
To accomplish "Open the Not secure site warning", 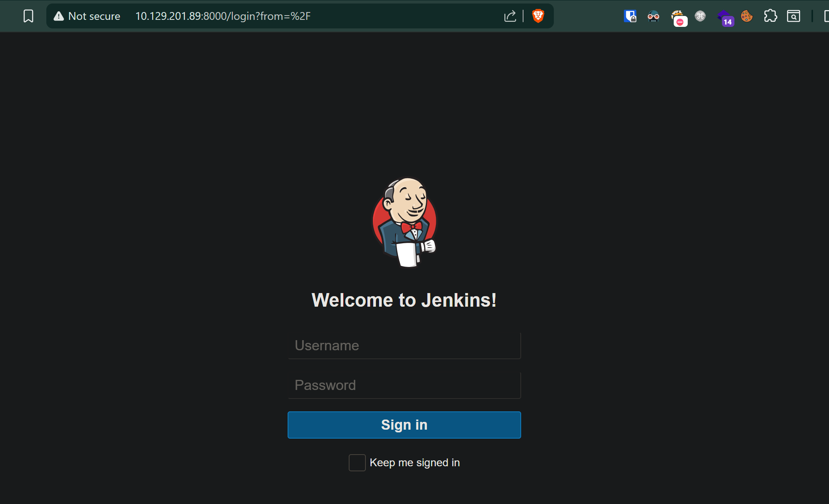I will point(87,16).
